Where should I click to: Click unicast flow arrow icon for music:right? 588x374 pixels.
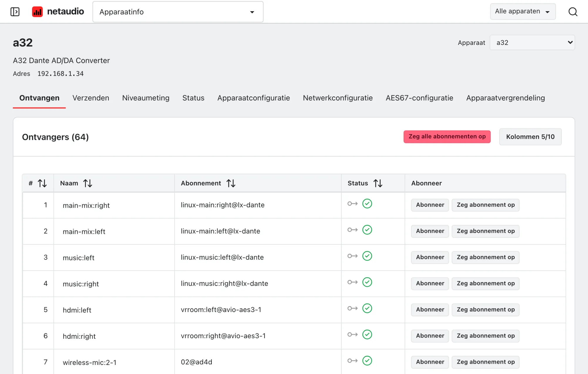point(353,282)
